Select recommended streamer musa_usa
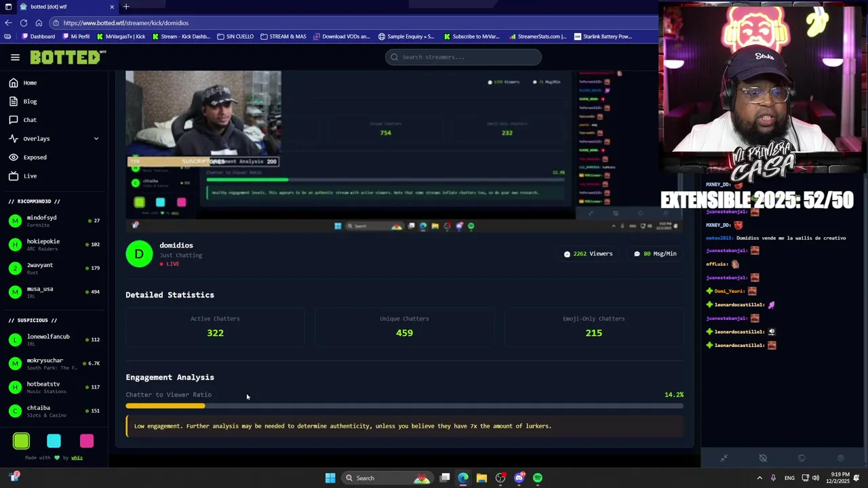The width and height of the screenshot is (868, 488). pyautogui.click(x=54, y=292)
